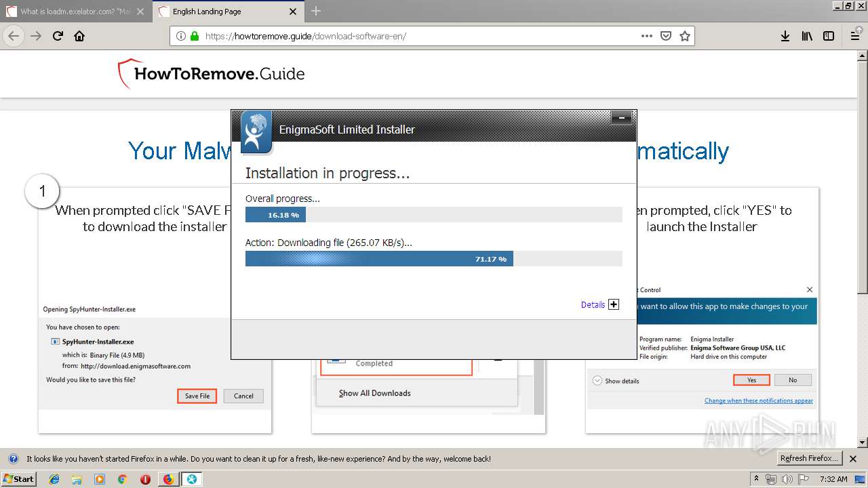Click the taskbar clock 7:32 AM
This screenshot has width=868, height=488.
833,479
